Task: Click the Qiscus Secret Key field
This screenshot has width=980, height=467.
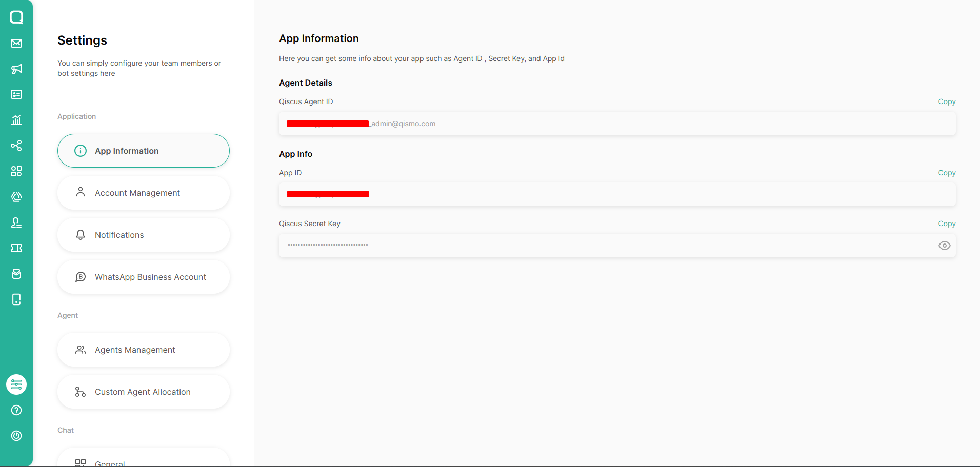Action: coord(605,246)
